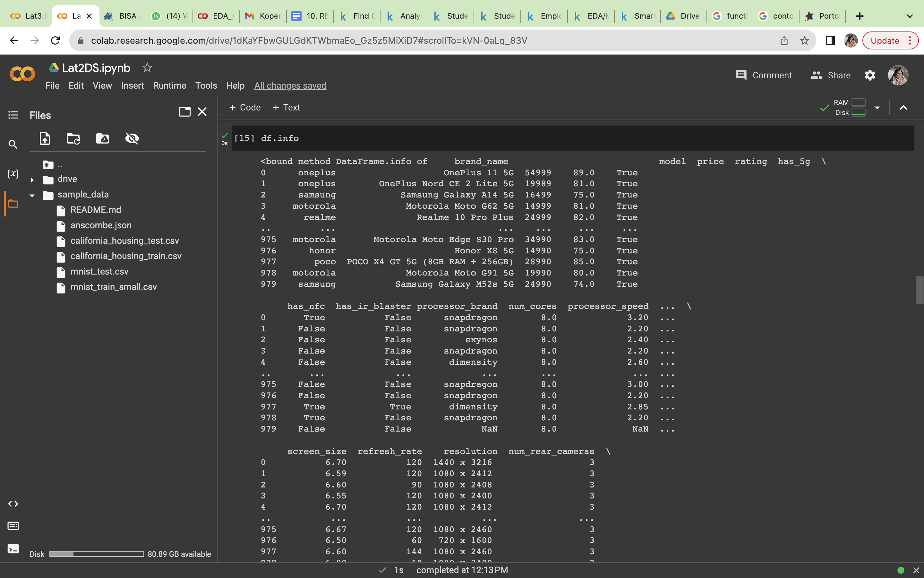This screenshot has height=578, width=924.
Task: Click the Mount Drive folder icon
Action: pyautogui.click(x=102, y=138)
